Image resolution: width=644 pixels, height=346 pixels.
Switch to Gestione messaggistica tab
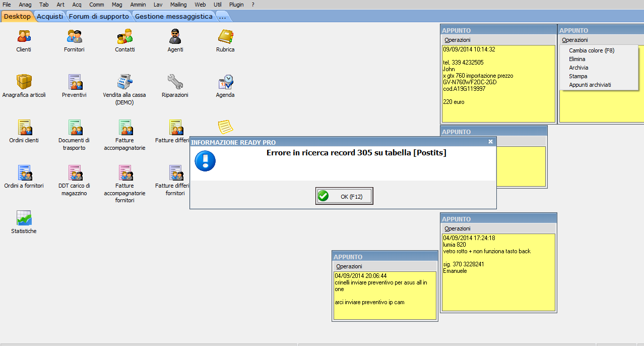[x=174, y=16]
